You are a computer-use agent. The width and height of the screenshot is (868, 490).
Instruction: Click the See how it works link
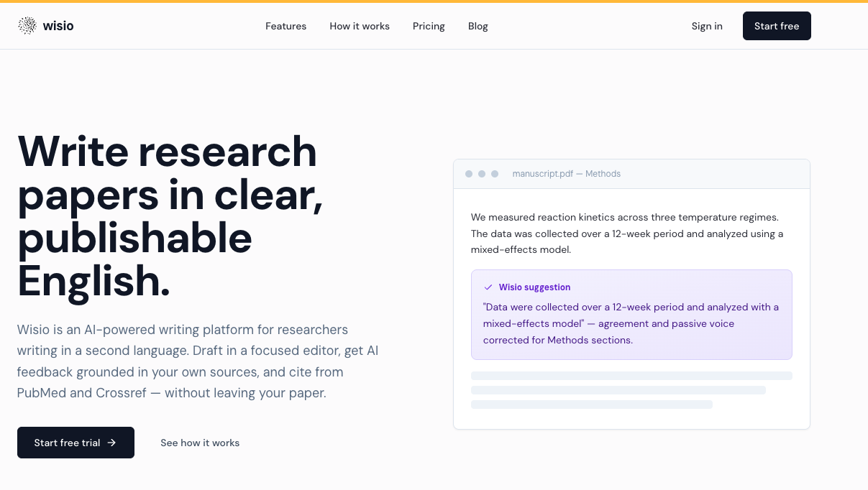pos(200,443)
